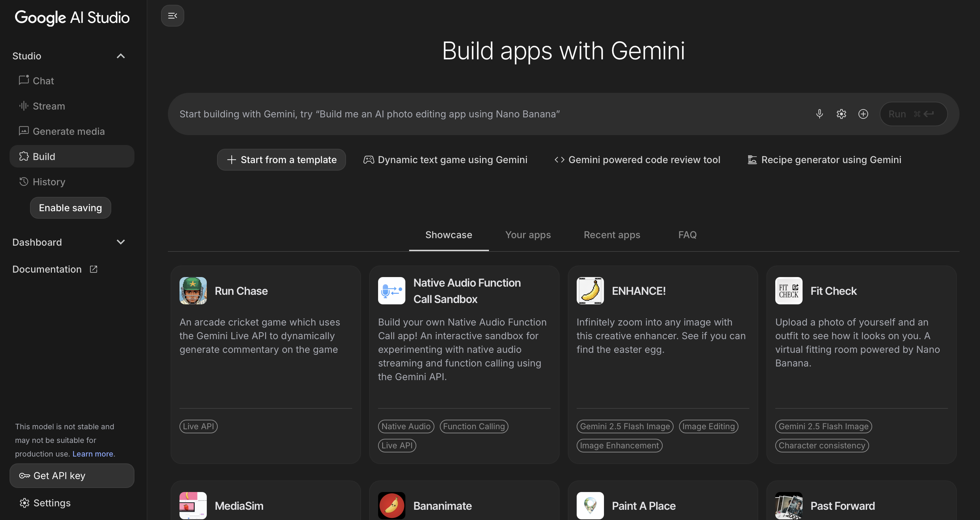Screen dimensions: 980x520
Task: Open the FAQ tab
Action: (687, 235)
